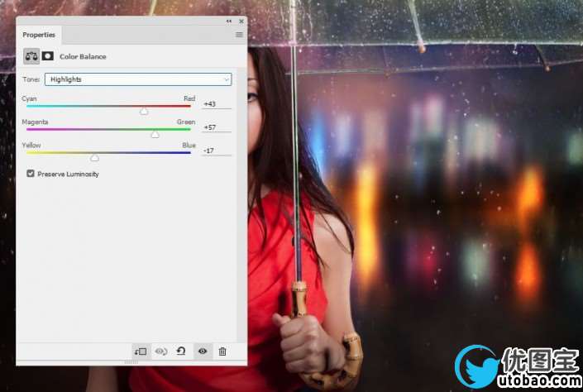Close the Properties panel
Screen dimensions: 583x392
[x=241, y=22]
